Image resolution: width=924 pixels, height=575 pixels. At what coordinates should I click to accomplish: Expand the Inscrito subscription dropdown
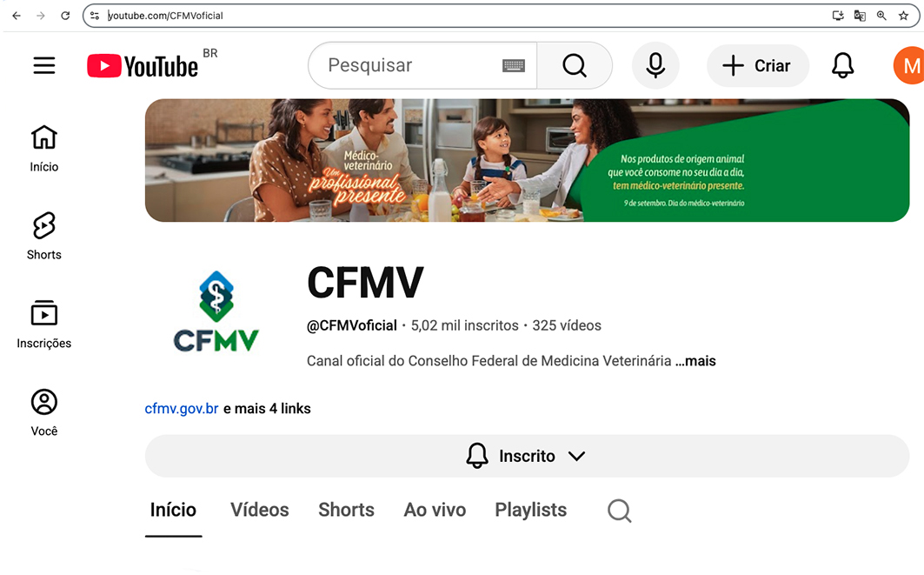(527, 456)
